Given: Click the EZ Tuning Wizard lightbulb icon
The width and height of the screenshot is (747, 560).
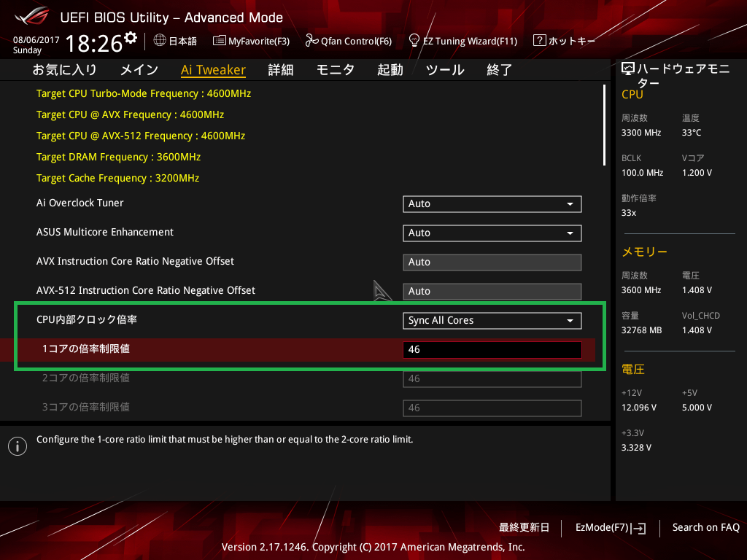Looking at the screenshot, I should (x=414, y=41).
